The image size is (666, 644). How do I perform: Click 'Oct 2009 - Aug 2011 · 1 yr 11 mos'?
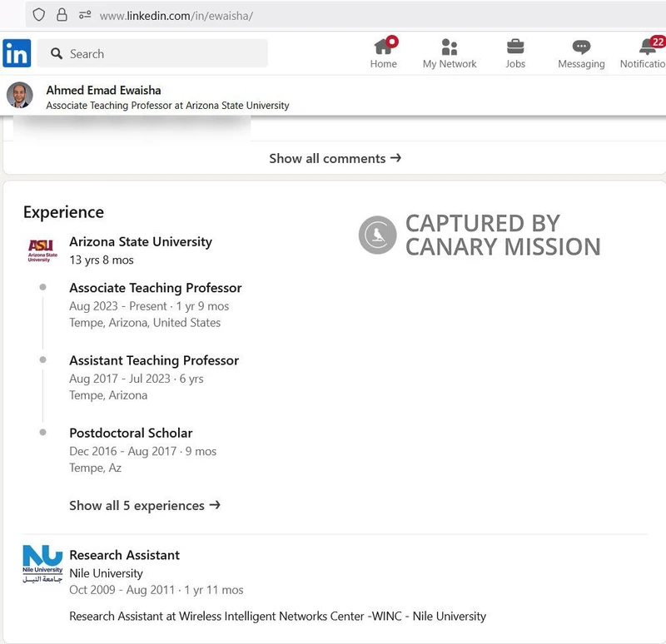[x=157, y=590]
